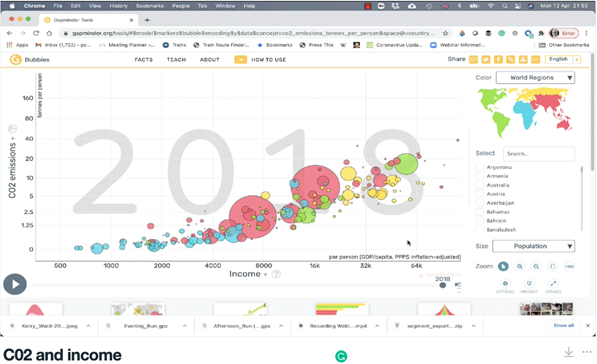Click the CO2 emissions axis help icon
The height and width of the screenshot is (364, 597).
pyautogui.click(x=12, y=129)
